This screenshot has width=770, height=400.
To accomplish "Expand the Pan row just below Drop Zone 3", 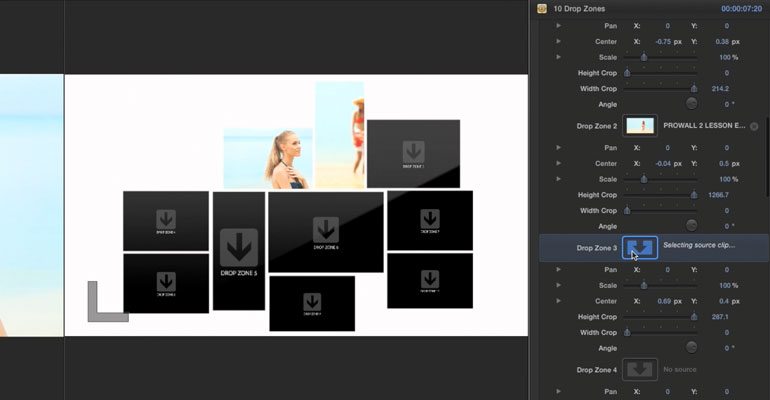I will pyautogui.click(x=558, y=269).
